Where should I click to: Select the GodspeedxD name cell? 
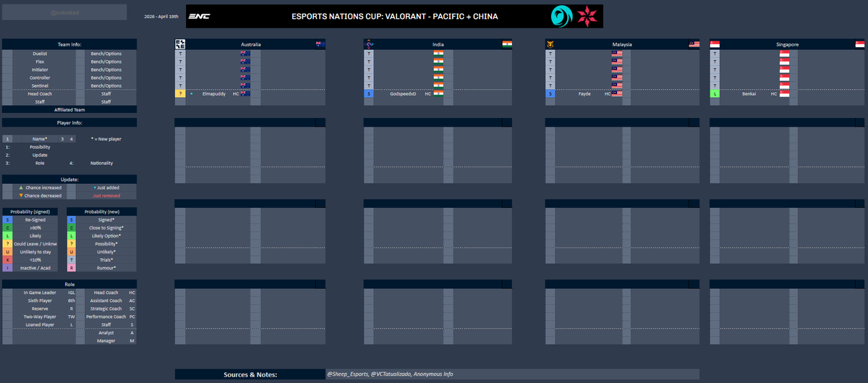pyautogui.click(x=403, y=93)
